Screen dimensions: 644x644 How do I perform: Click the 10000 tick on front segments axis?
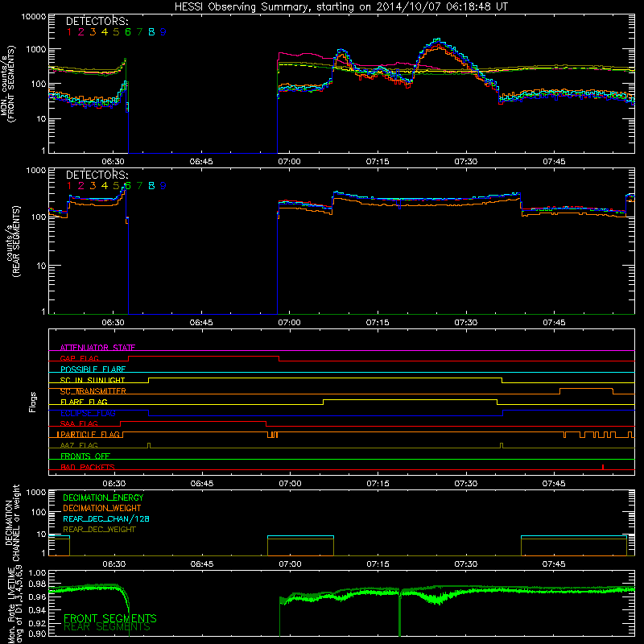click(x=34, y=17)
